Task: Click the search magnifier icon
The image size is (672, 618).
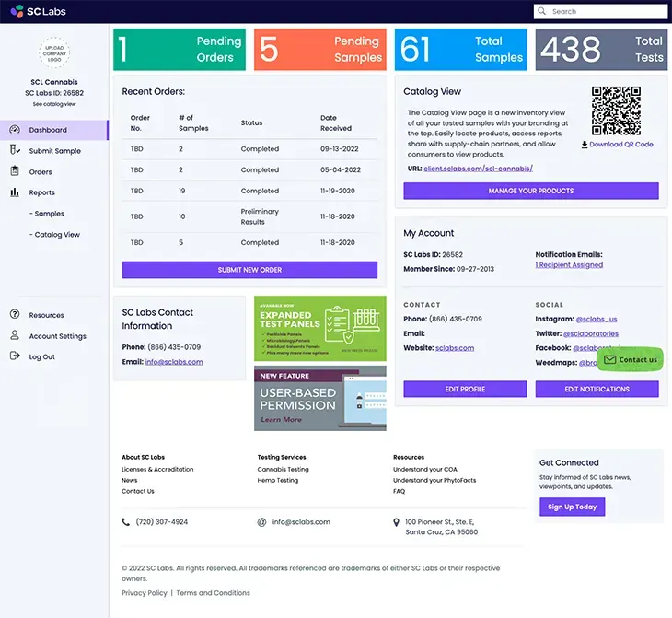Action: tap(541, 11)
